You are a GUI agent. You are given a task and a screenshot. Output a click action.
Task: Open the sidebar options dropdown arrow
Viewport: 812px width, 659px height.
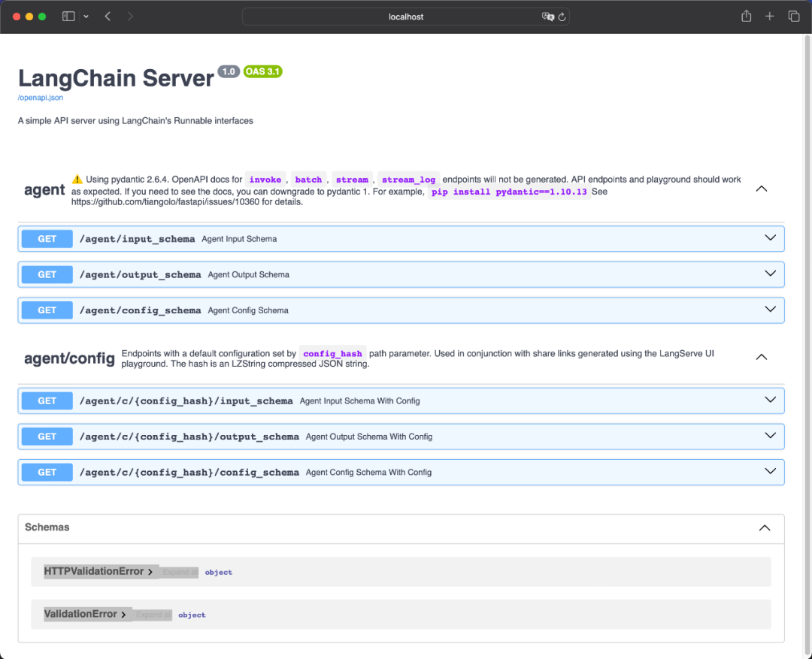click(x=86, y=17)
